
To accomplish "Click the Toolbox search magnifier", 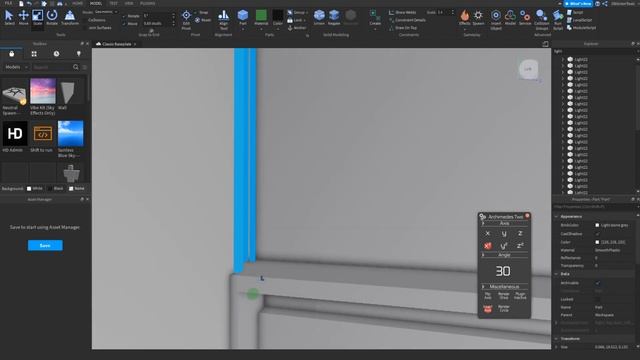I will coord(76,67).
